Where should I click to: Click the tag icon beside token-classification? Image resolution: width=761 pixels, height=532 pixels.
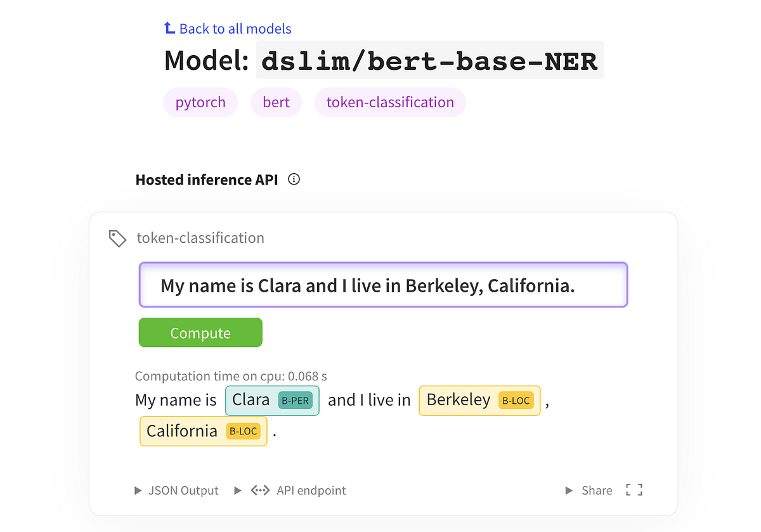coord(117,238)
